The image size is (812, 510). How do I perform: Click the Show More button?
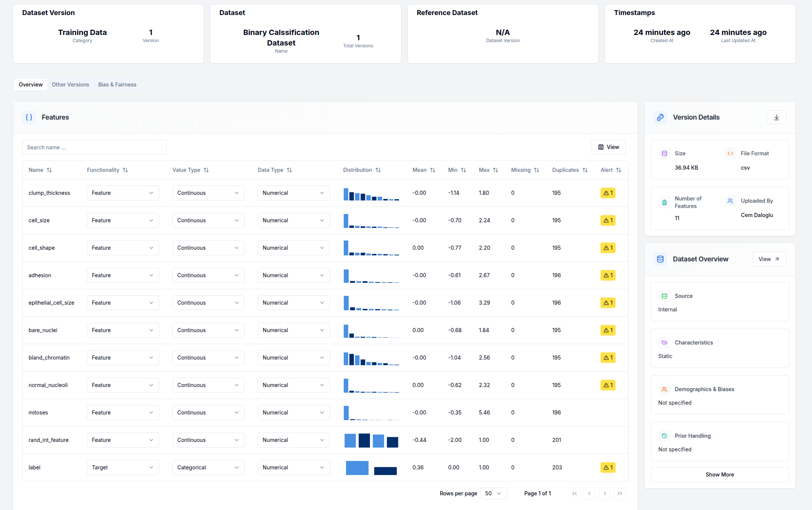click(719, 474)
